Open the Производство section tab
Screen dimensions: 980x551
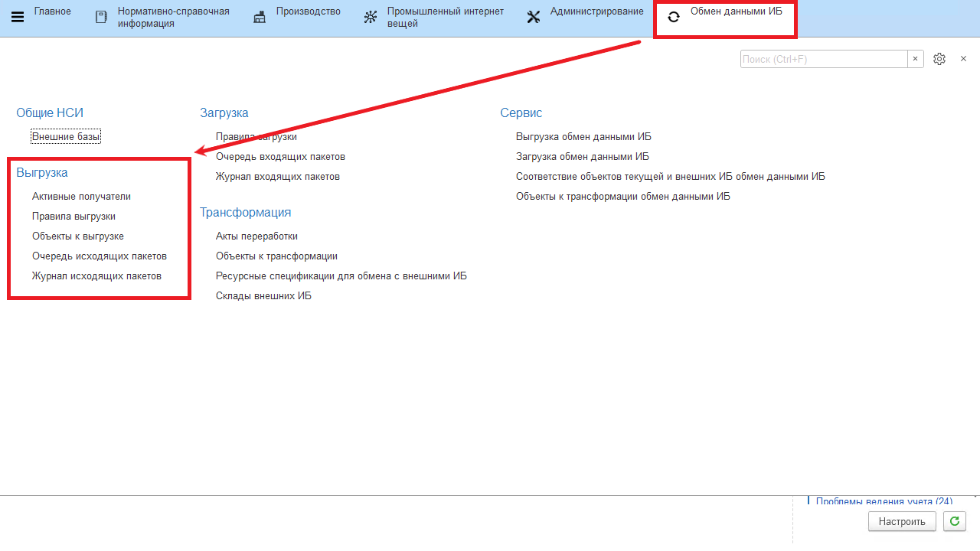click(x=308, y=11)
